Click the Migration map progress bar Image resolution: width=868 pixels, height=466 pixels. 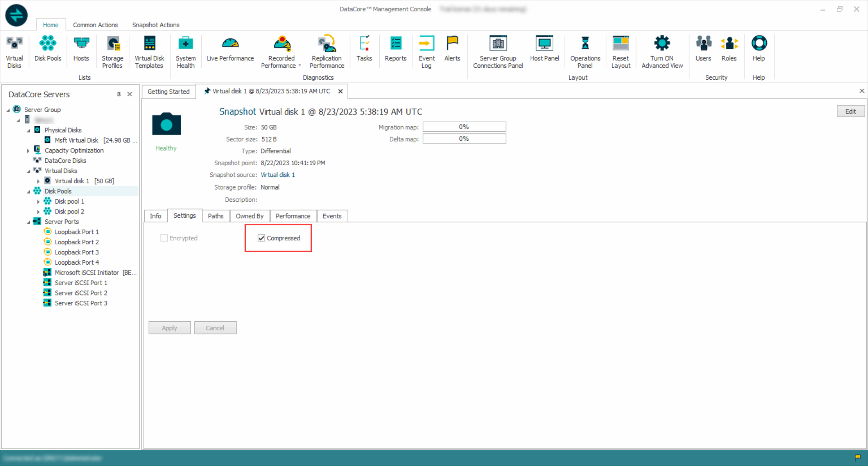[x=464, y=127]
